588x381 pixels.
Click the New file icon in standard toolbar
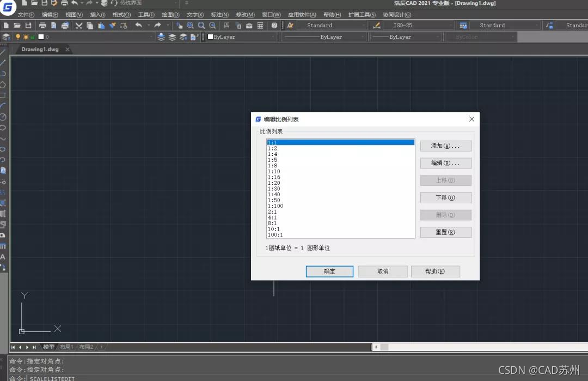click(x=6, y=26)
